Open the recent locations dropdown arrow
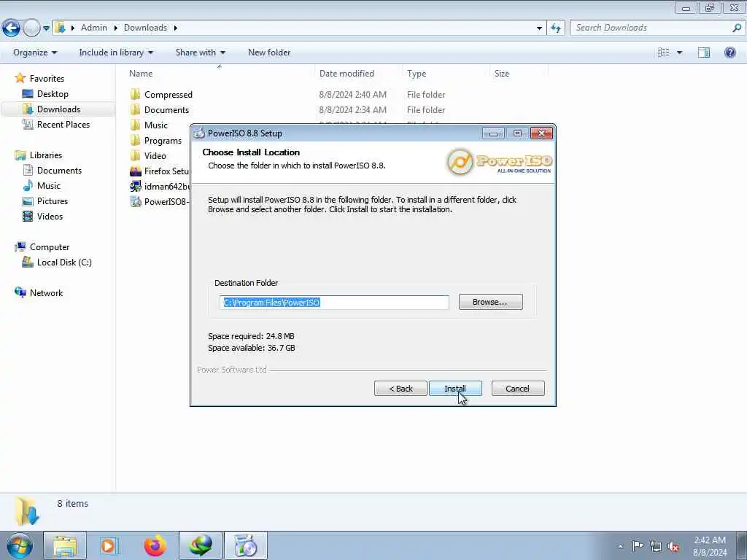Screen dimensions: 747x560 click(x=46, y=28)
